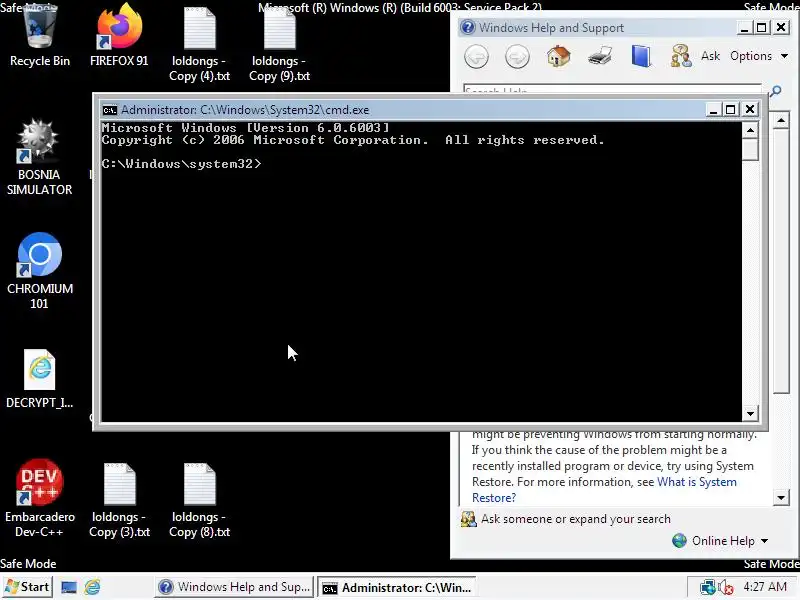Launch Embarcadero Dev-C++ shortcut
This screenshot has height=600, width=800.
[39, 498]
